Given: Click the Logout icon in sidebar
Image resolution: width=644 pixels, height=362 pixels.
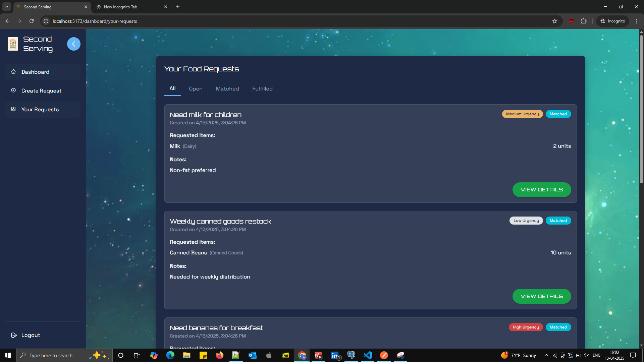Looking at the screenshot, I should click(14, 335).
